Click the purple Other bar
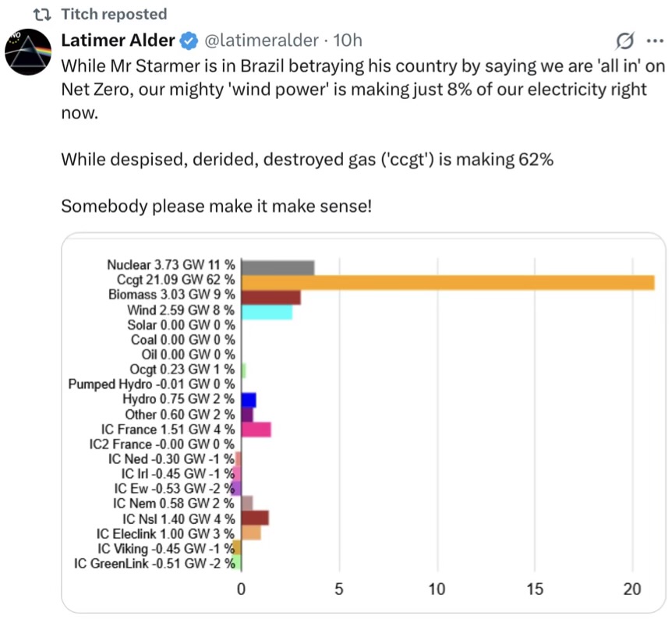Viewport: 672px width, 619px height. point(247,415)
